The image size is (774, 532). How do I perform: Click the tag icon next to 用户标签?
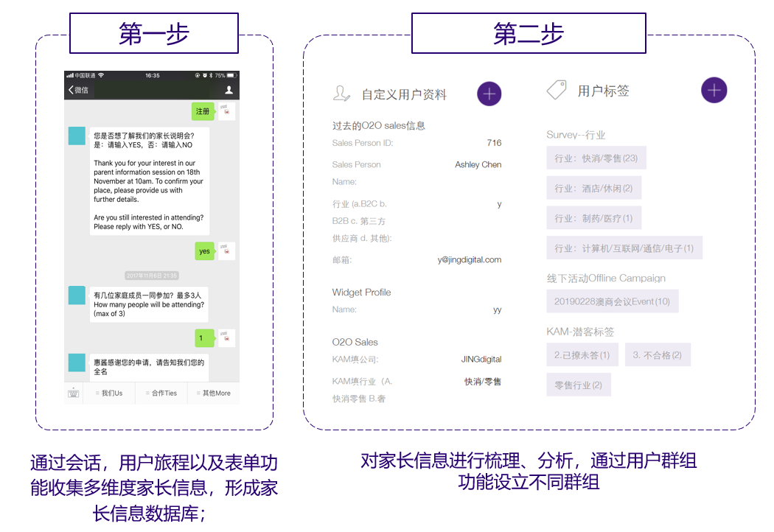click(557, 90)
